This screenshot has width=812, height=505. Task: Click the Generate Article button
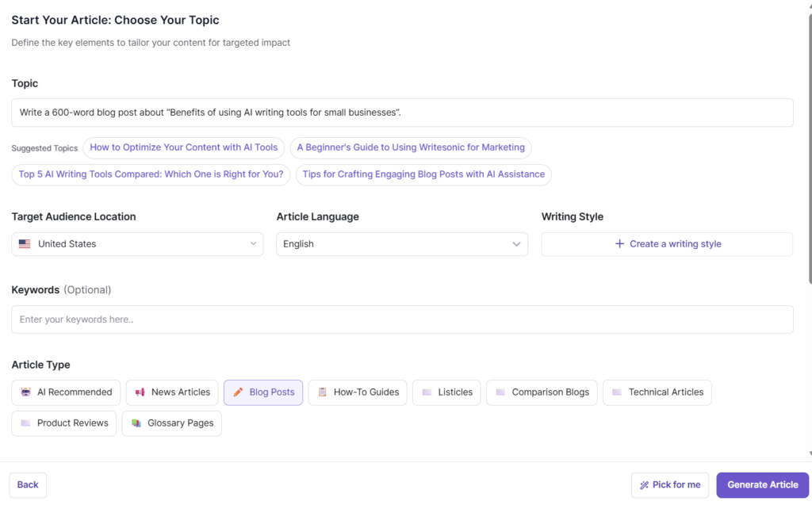click(762, 484)
